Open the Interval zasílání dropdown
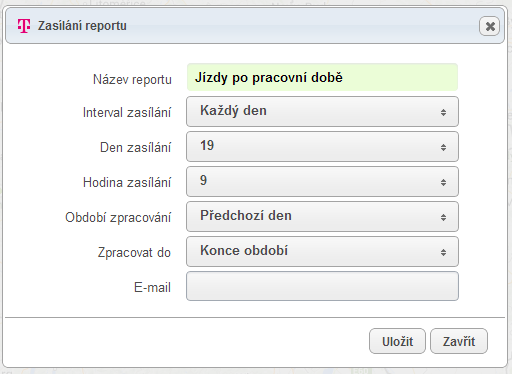The image size is (512, 374). pyautogui.click(x=322, y=111)
